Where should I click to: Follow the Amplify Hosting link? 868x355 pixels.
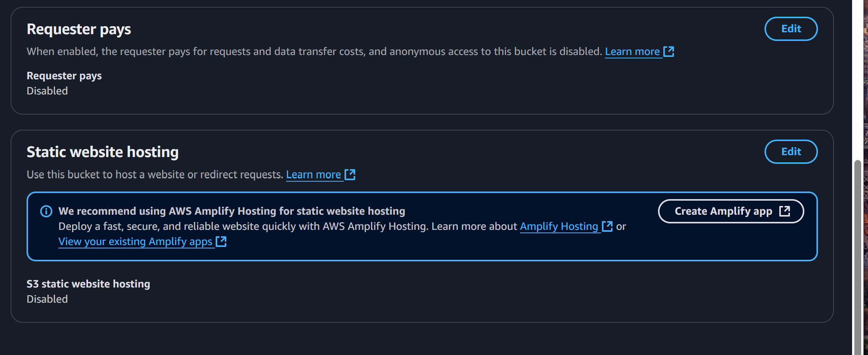pyautogui.click(x=559, y=226)
